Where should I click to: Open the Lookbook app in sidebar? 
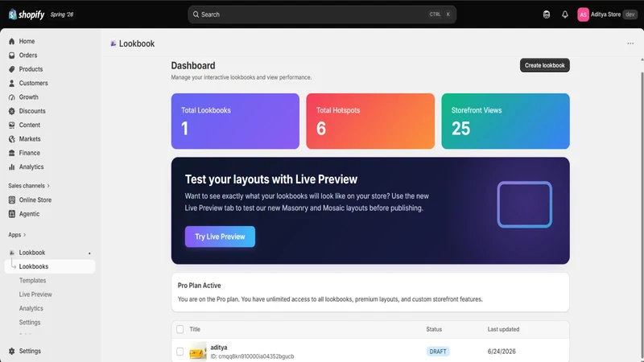point(32,253)
